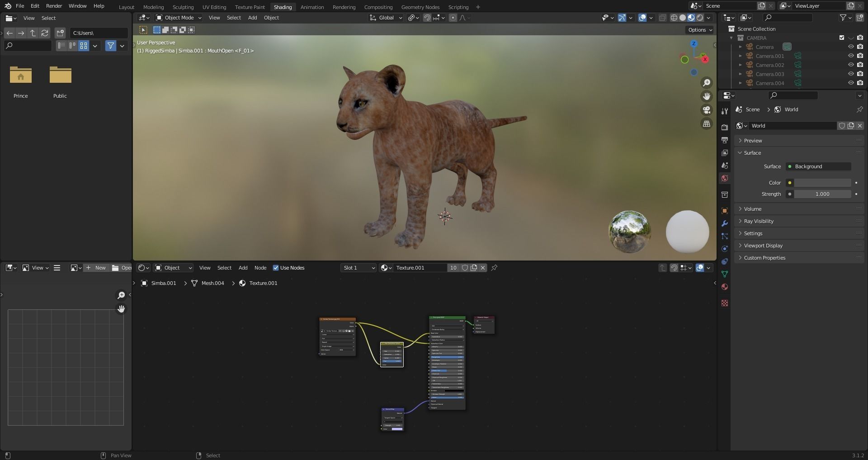Image resolution: width=868 pixels, height=460 pixels.
Task: Toggle the Use Nodes checkbox
Action: click(x=276, y=268)
